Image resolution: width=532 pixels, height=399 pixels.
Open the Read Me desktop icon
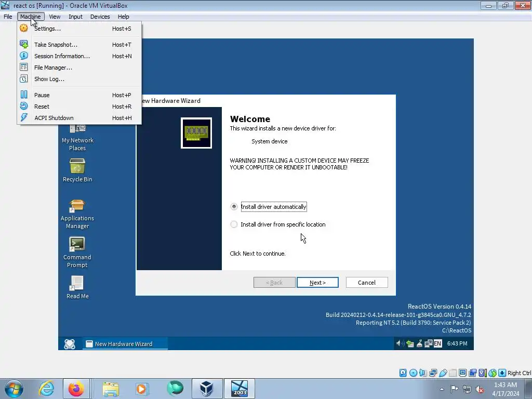click(x=77, y=287)
